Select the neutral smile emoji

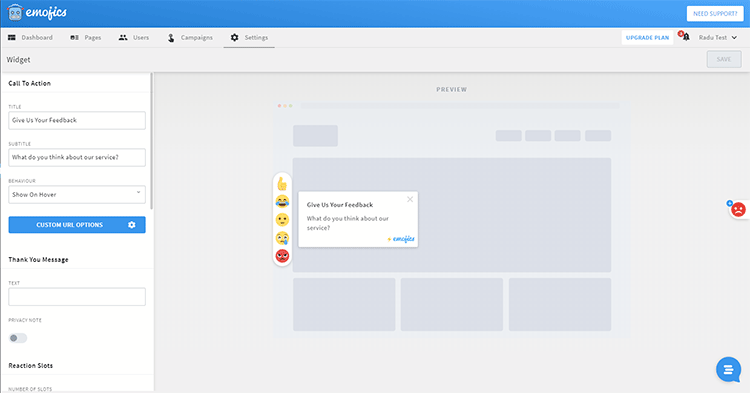(x=282, y=220)
